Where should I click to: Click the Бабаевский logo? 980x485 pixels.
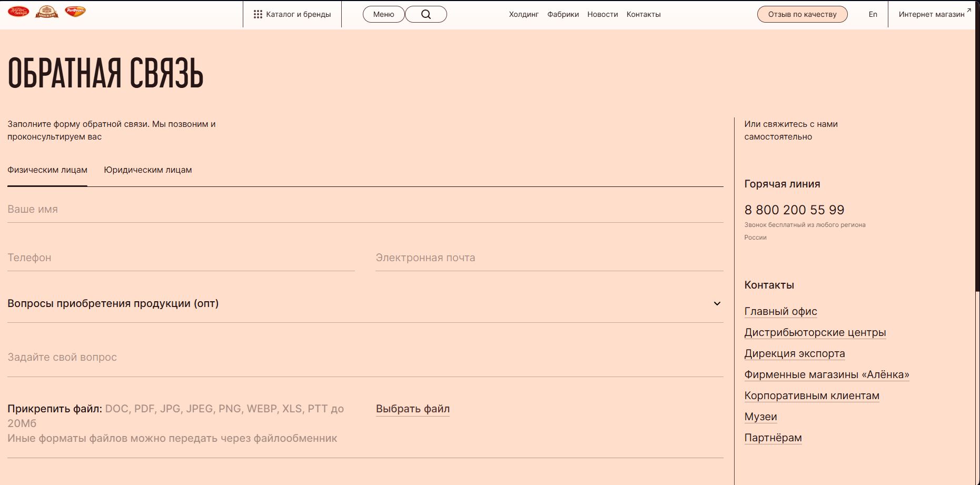(x=47, y=12)
